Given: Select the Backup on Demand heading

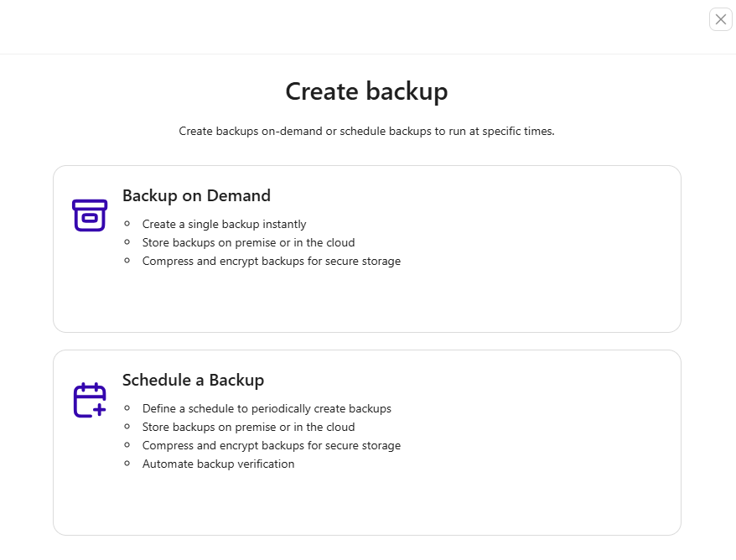Looking at the screenshot, I should 196,195.
